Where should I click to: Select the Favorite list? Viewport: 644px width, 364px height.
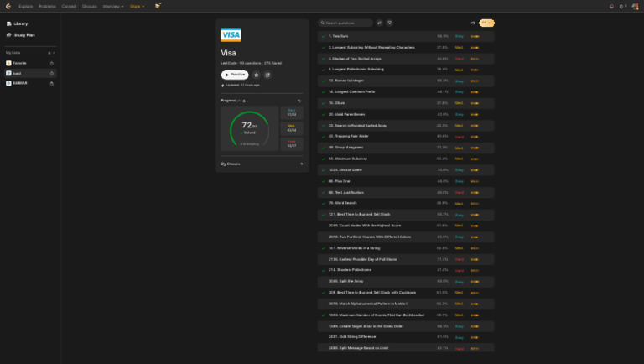click(x=29, y=63)
